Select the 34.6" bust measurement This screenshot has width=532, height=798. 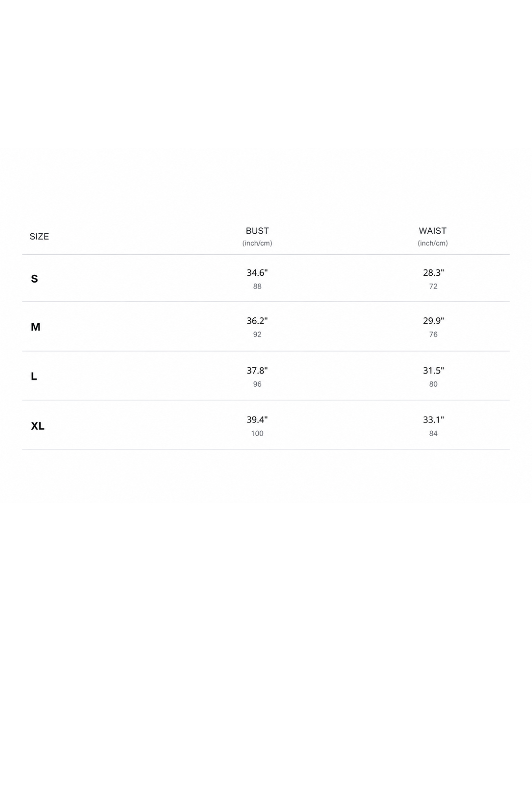(x=257, y=273)
